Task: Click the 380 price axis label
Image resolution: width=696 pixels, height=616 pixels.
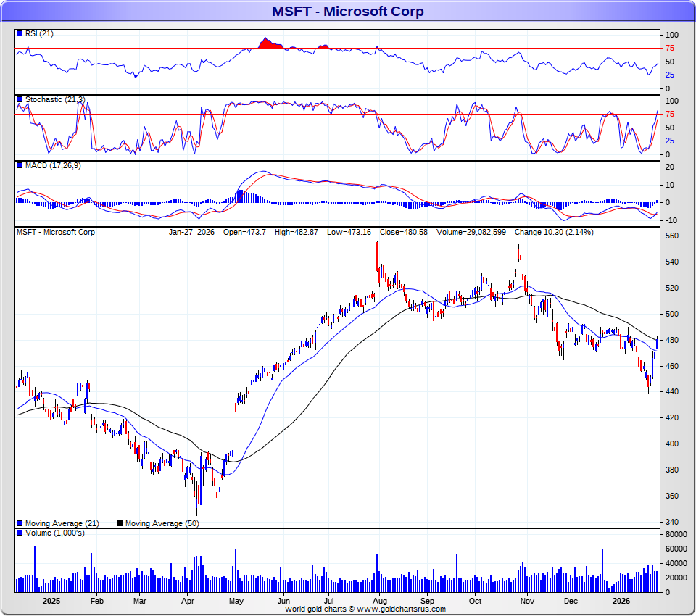Action: 672,470
